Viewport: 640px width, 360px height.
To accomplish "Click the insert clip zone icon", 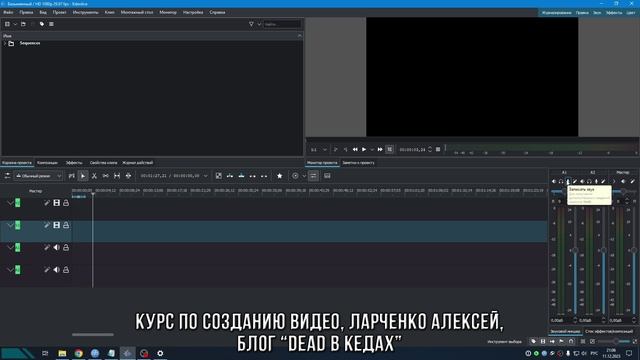I will coord(230,176).
